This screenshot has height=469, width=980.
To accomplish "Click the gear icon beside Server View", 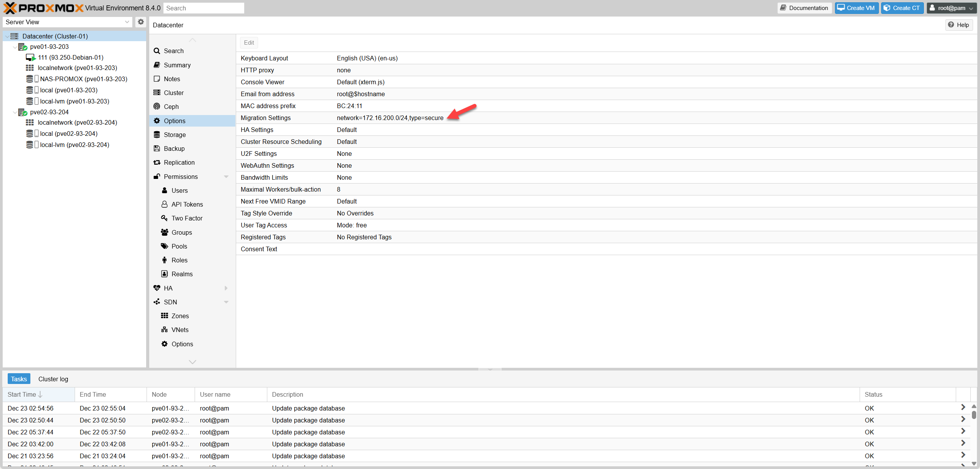I will [x=141, y=22].
